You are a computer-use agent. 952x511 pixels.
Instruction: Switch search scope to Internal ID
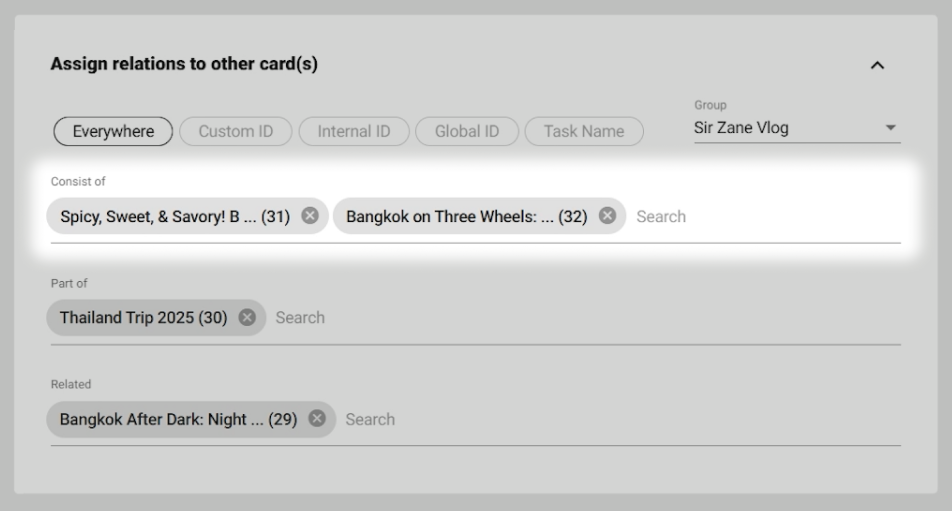(354, 131)
